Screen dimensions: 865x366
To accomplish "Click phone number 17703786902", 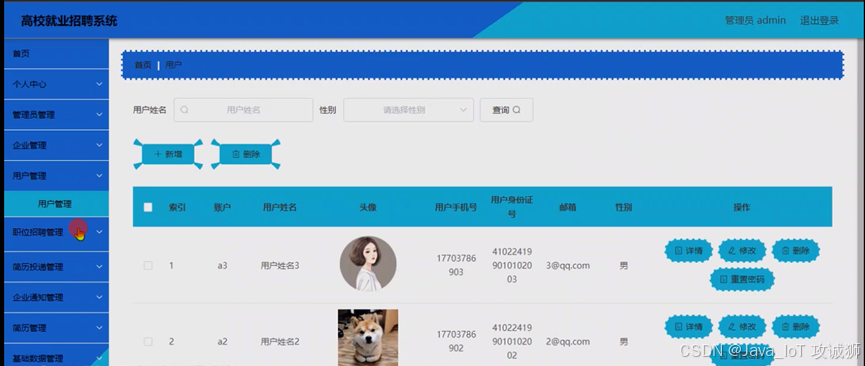I will [456, 341].
